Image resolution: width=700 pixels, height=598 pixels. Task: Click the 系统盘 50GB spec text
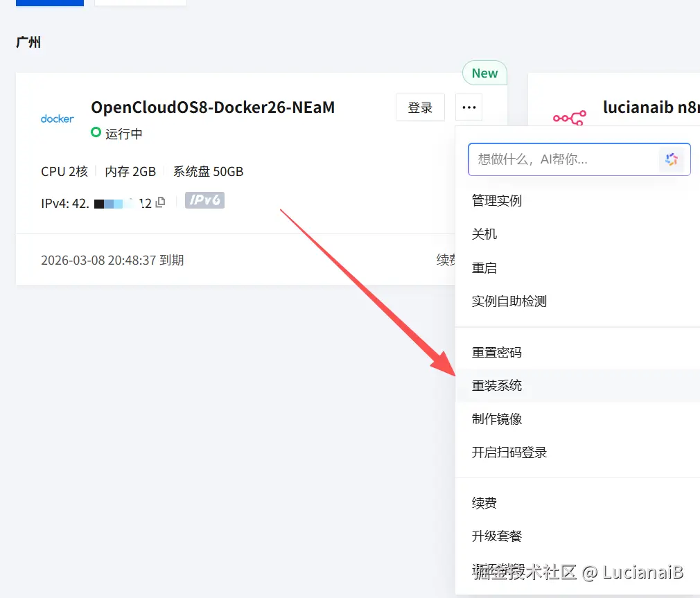[208, 171]
